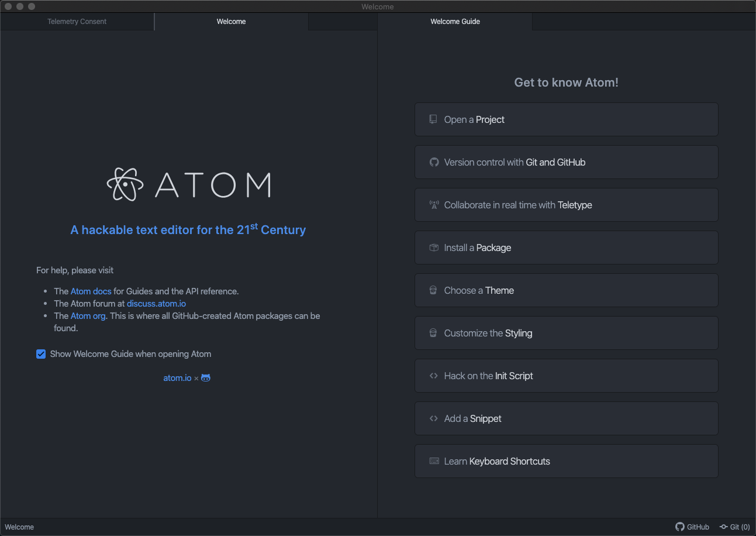Image resolution: width=756 pixels, height=536 pixels.
Task: Open the Atom docs link
Action: [91, 291]
